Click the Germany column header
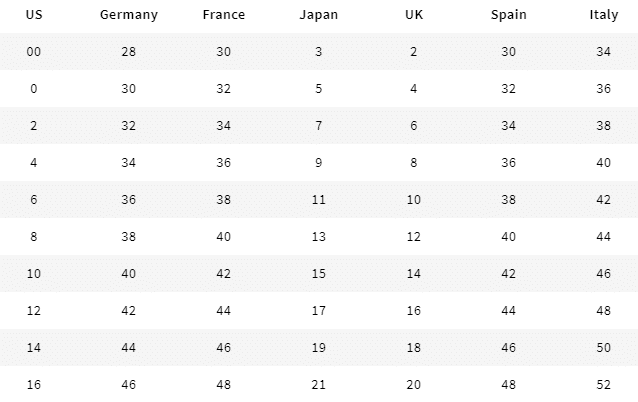 click(x=129, y=15)
